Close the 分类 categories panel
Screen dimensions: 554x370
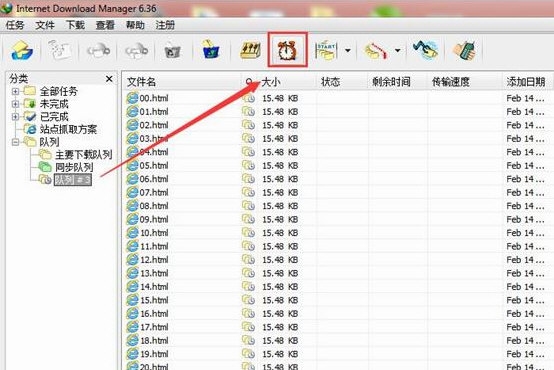[110, 79]
